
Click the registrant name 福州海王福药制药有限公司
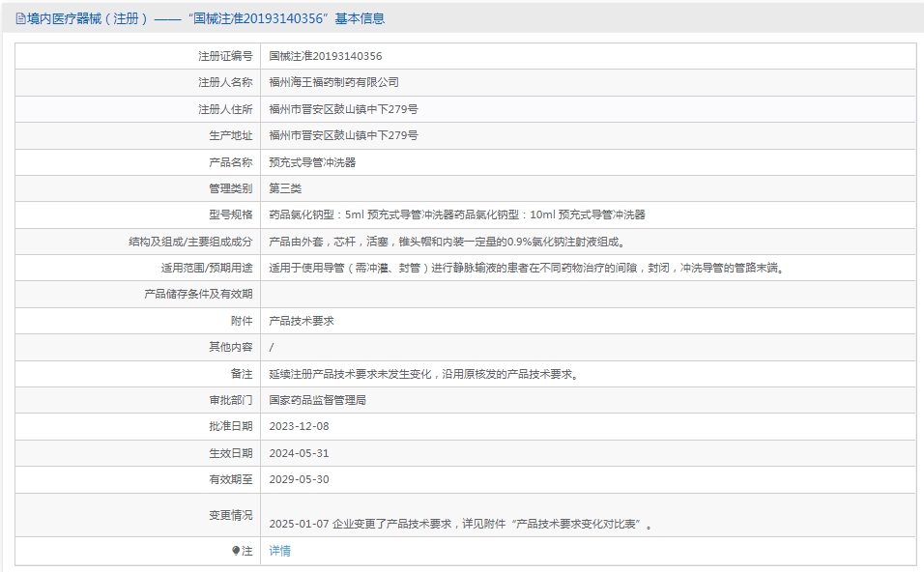[333, 82]
